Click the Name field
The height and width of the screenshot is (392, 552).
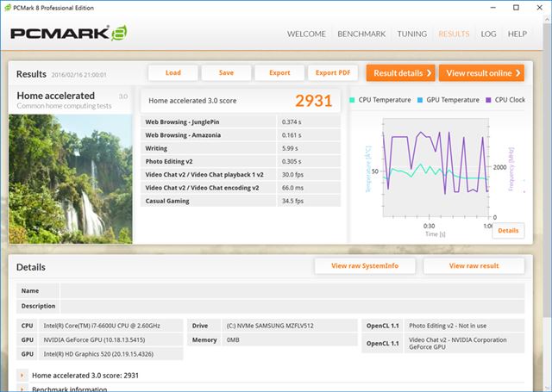292,290
